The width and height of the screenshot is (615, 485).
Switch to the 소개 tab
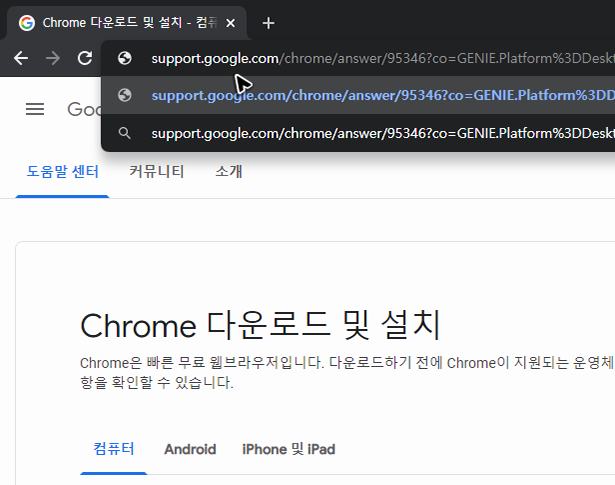(x=229, y=172)
